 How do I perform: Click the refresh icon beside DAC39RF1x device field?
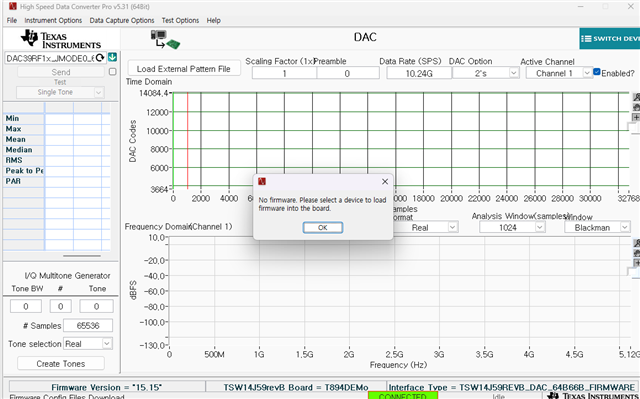coord(100,58)
